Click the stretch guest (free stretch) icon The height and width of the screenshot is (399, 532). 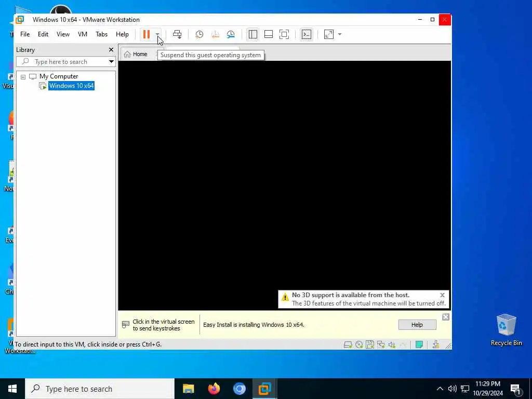click(329, 34)
